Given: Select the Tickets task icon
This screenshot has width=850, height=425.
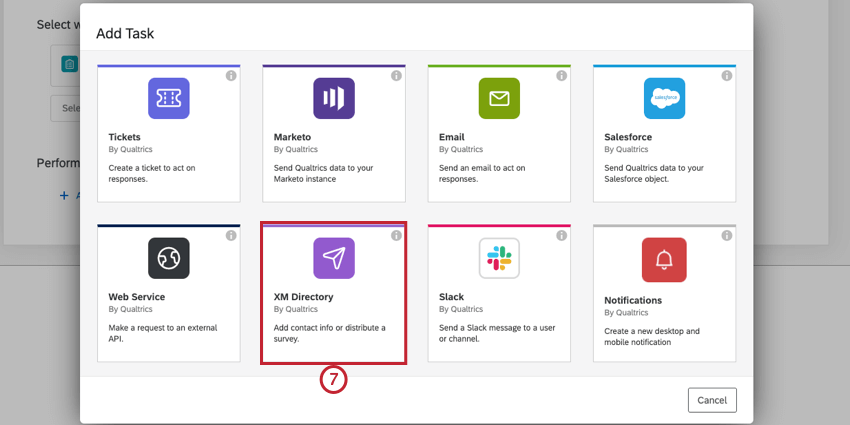Looking at the screenshot, I should pyautogui.click(x=169, y=98).
